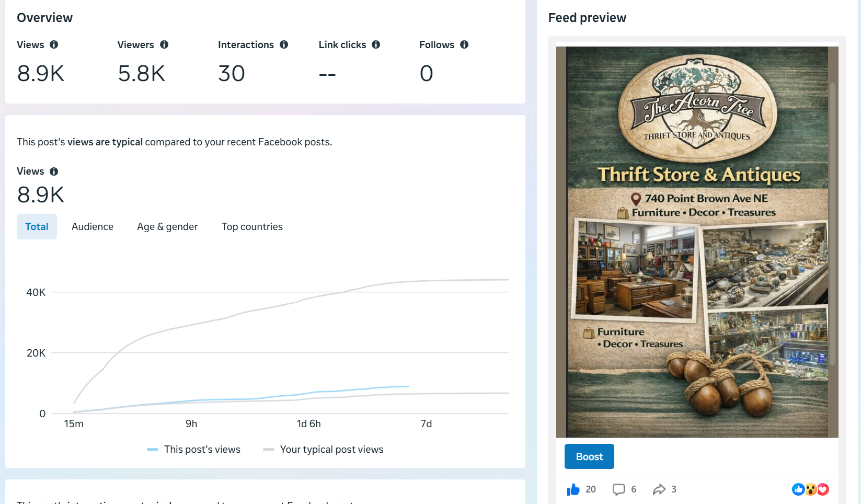Click the comment bubble icon
The width and height of the screenshot is (861, 504).
(618, 489)
